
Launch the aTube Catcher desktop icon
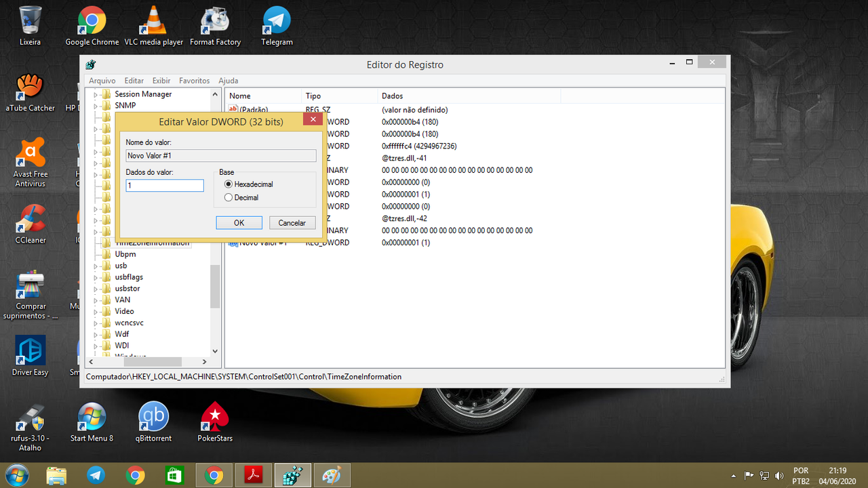point(30,92)
